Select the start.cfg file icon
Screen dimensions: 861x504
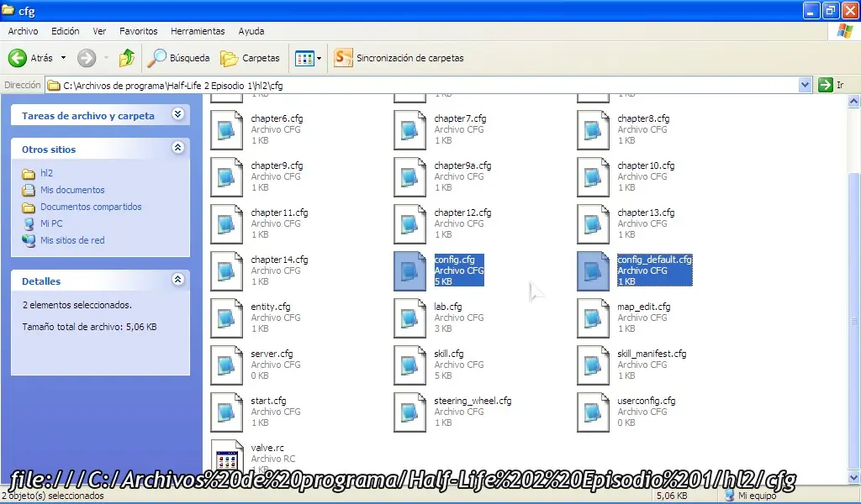[226, 413]
